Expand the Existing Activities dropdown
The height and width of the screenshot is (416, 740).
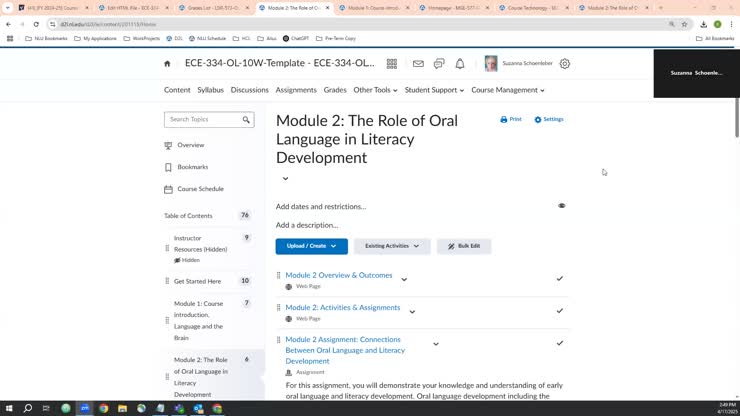(x=392, y=246)
